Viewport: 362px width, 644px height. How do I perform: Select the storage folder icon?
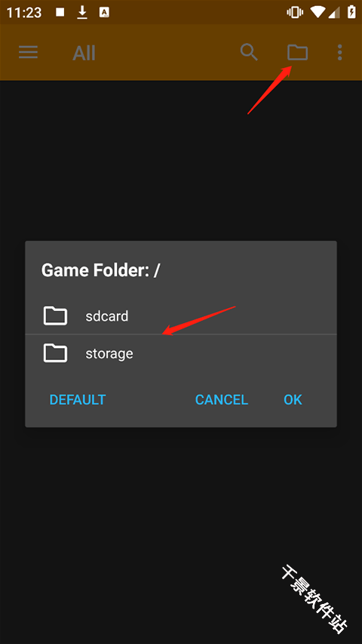(x=55, y=353)
